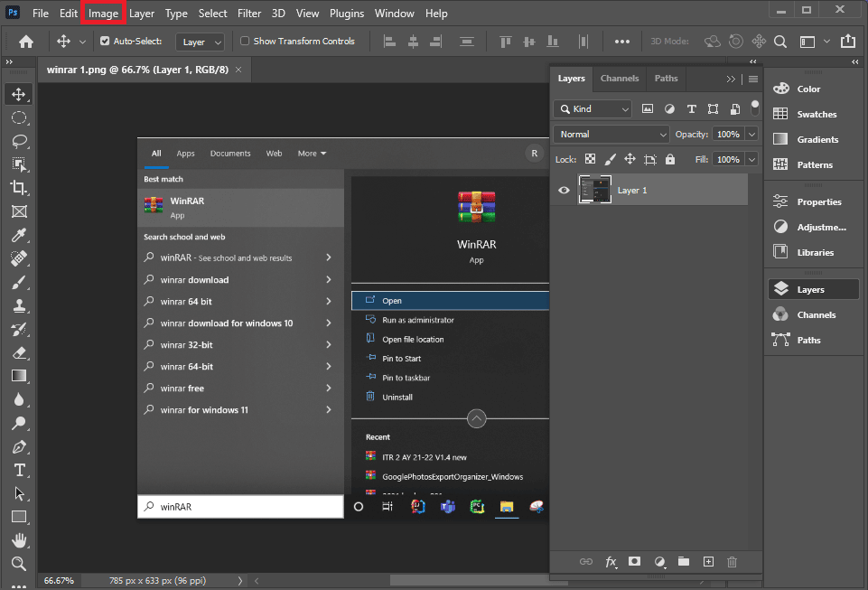Viewport: 868px width, 590px height.
Task: Select the Hand tool
Action: pyautogui.click(x=19, y=540)
